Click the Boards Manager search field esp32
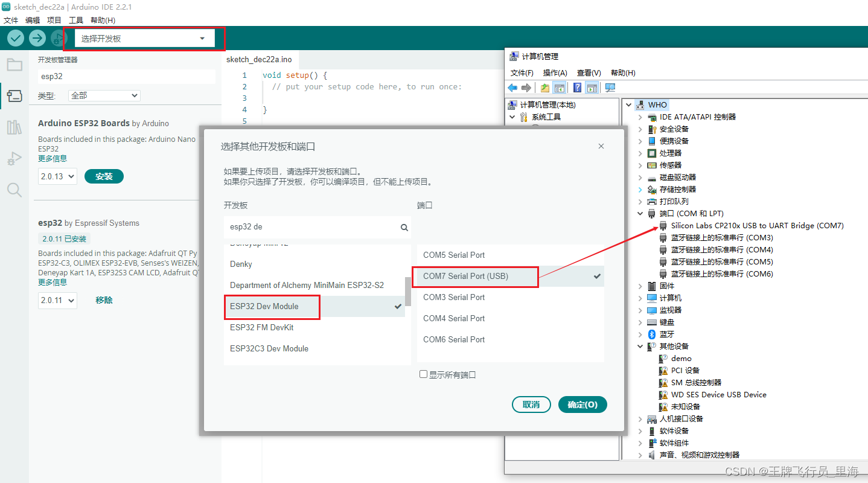Viewport: 868px width, 483px height. click(127, 77)
